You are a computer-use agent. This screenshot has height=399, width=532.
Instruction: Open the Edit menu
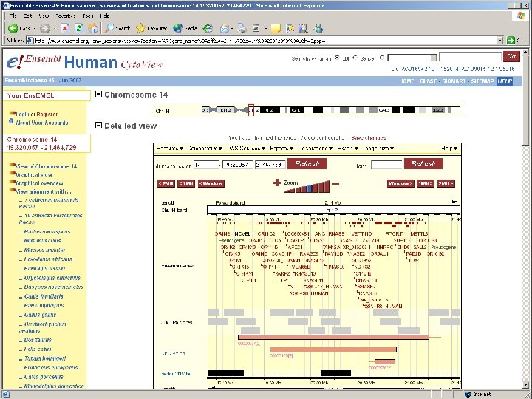28,16
